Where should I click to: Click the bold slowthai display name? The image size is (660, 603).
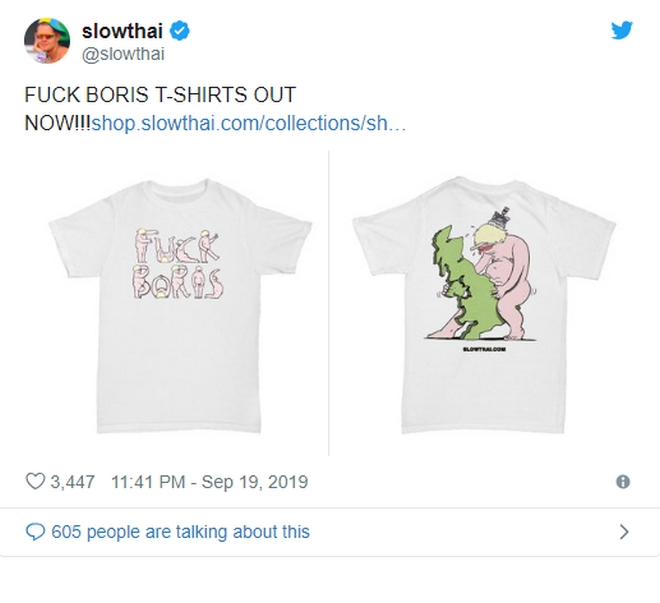[123, 31]
